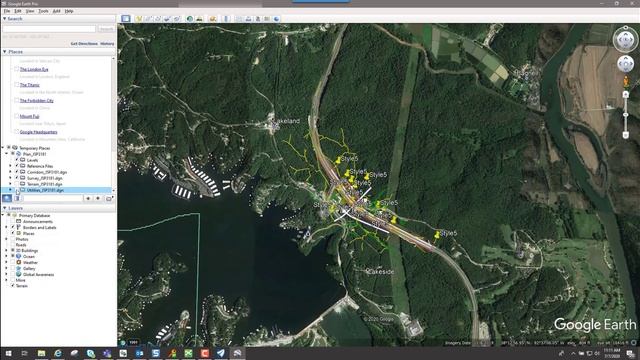This screenshot has width=640, height=360.
Task: Click the search text input field
Action: [49, 29]
